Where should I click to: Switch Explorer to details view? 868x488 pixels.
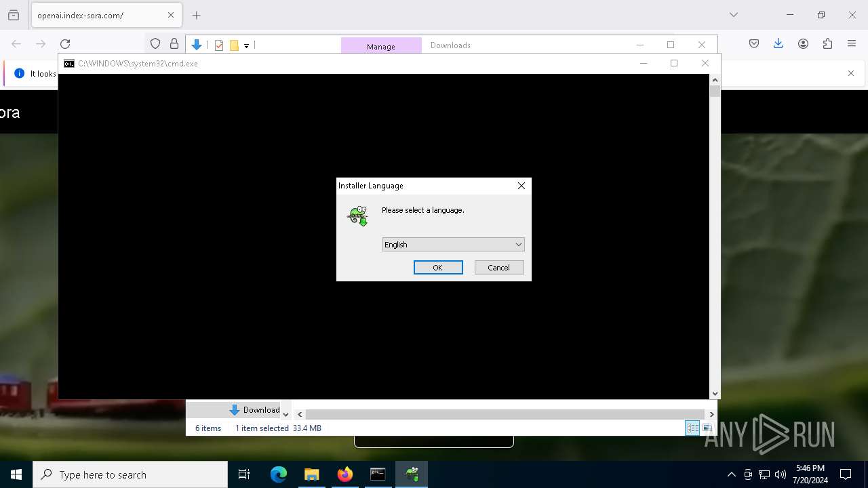[692, 428]
